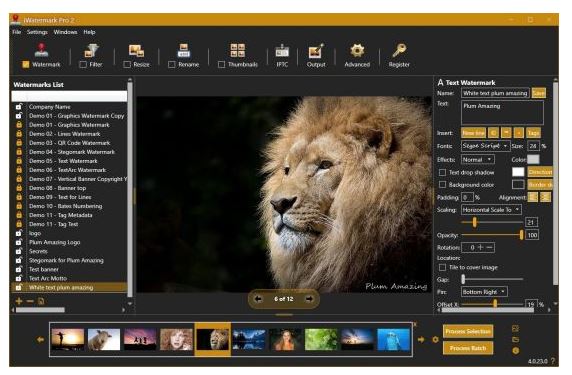Open the Help menu

[x=89, y=32]
